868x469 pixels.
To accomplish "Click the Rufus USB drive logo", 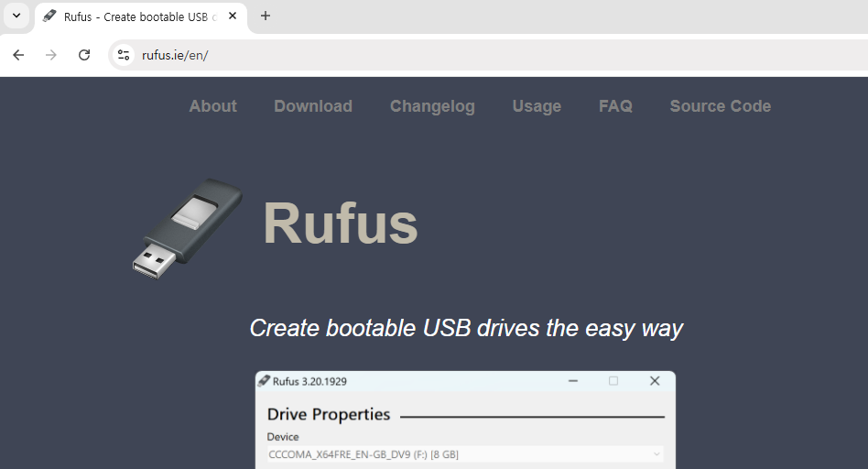I will tap(187, 228).
